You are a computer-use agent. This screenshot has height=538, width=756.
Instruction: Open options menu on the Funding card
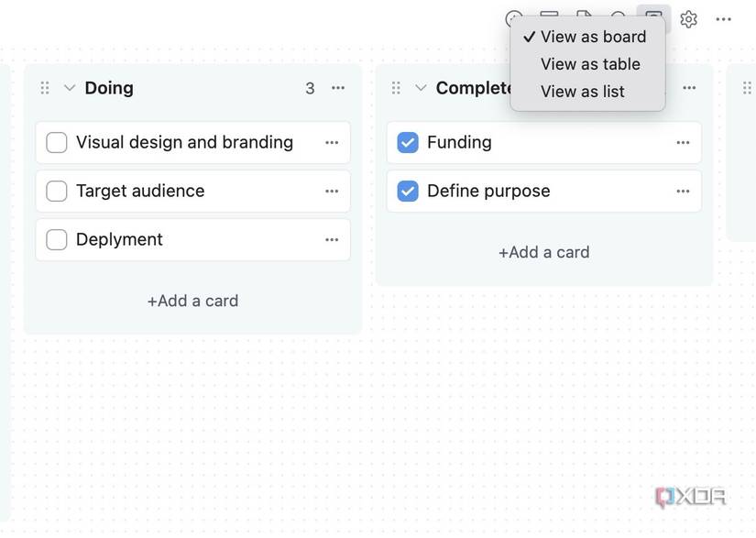click(682, 141)
